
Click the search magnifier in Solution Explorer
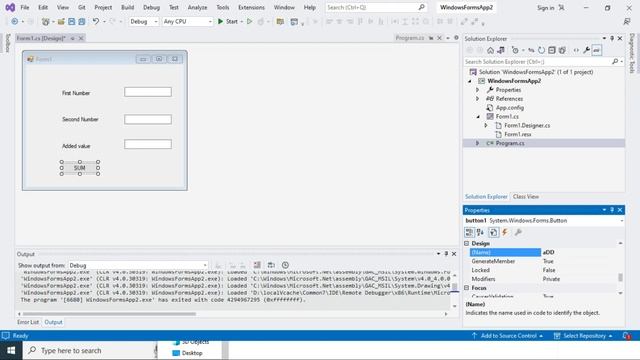click(x=615, y=62)
